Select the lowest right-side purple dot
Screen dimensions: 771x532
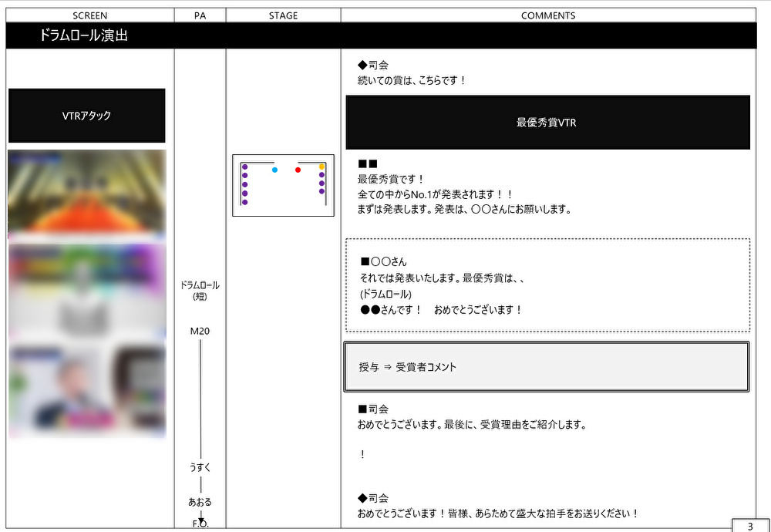pos(322,193)
